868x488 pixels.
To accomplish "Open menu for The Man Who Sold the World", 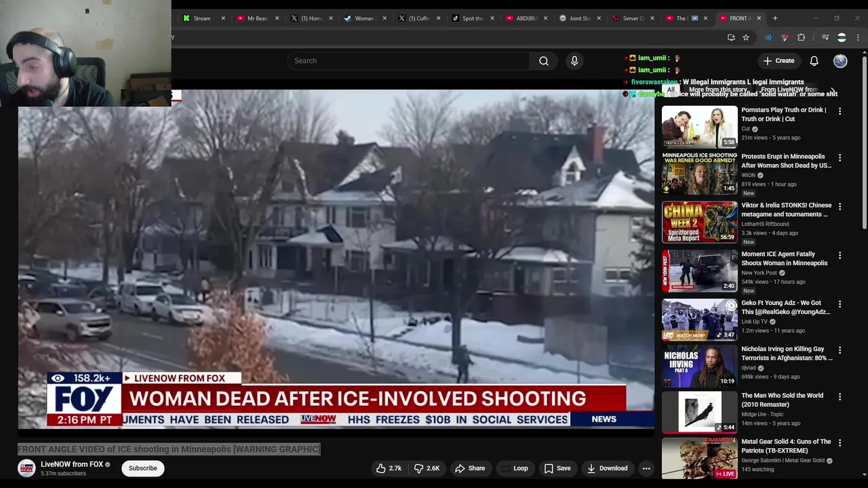I will 840,396.
